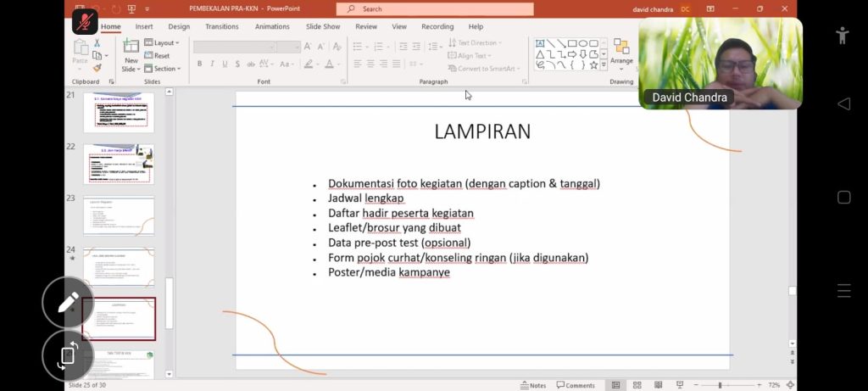Toggle Normal view button in status bar

[x=615, y=385]
